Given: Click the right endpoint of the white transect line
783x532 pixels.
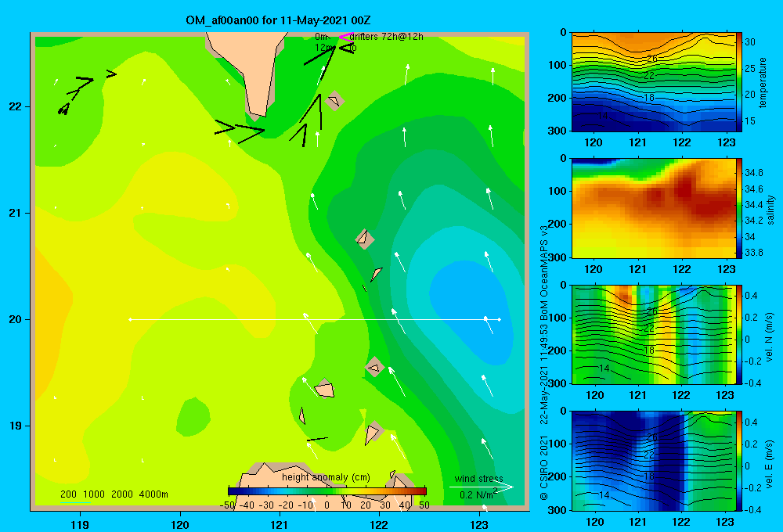Looking at the screenshot, I should pyautogui.click(x=500, y=319).
